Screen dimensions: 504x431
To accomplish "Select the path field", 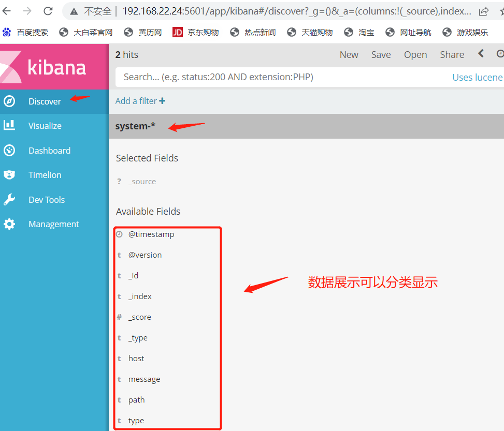I will [137, 400].
